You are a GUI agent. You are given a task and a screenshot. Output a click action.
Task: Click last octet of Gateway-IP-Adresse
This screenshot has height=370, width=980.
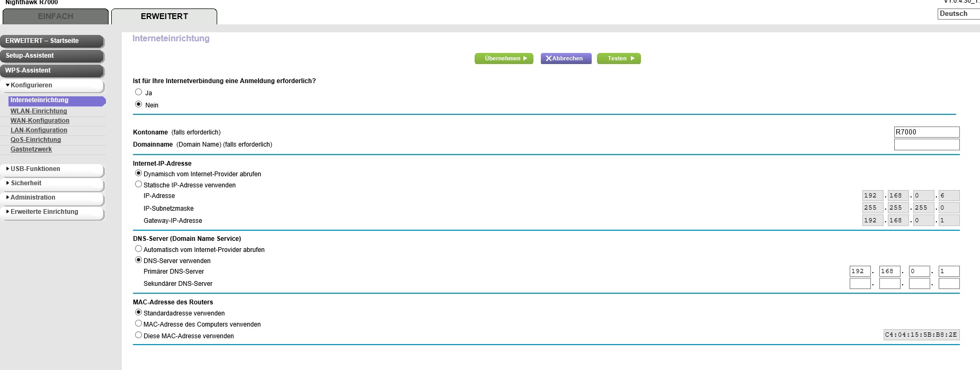coord(949,220)
